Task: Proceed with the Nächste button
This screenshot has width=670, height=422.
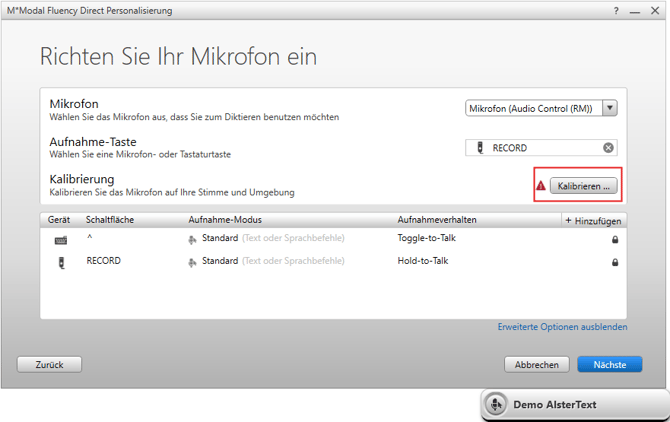Action: tap(609, 365)
